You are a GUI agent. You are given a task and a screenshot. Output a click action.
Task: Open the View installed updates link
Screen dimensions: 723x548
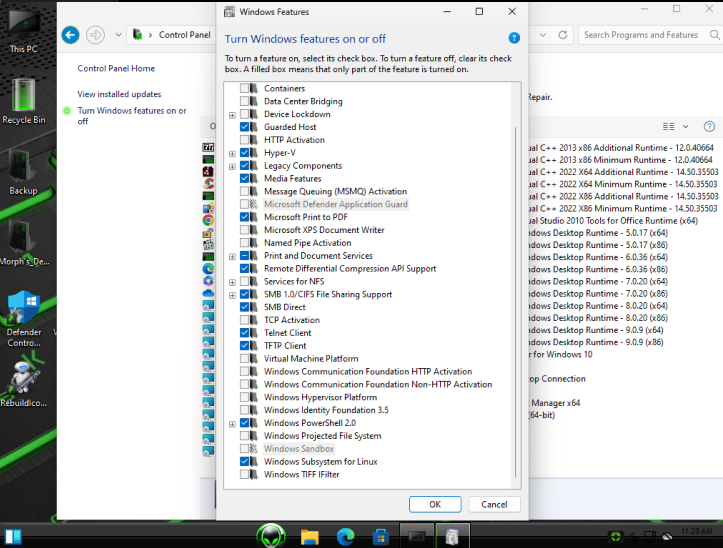(x=119, y=94)
